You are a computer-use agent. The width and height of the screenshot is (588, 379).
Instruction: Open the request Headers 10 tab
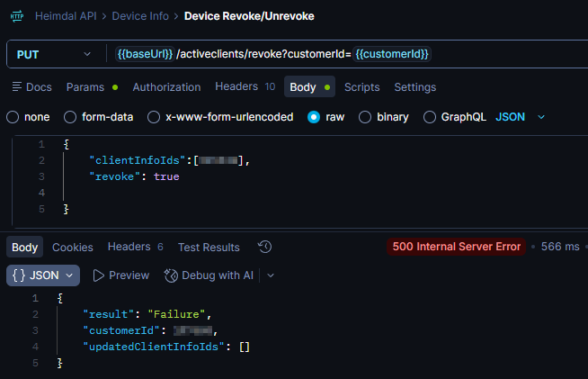tap(245, 86)
